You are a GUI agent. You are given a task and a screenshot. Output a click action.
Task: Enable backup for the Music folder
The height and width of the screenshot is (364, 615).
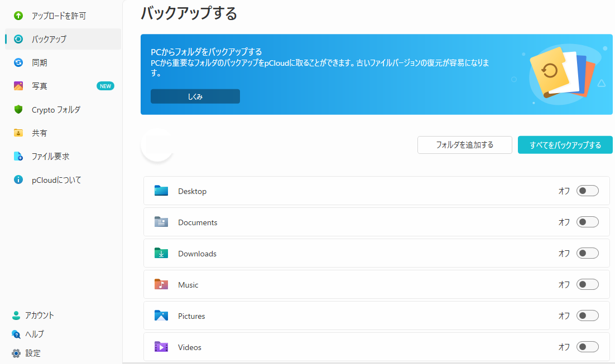coord(588,284)
